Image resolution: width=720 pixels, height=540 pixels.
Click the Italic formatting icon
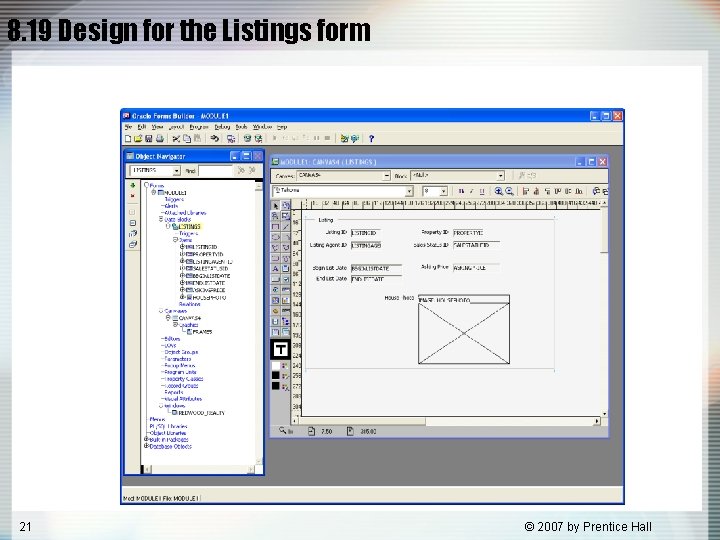pyautogui.click(x=471, y=191)
